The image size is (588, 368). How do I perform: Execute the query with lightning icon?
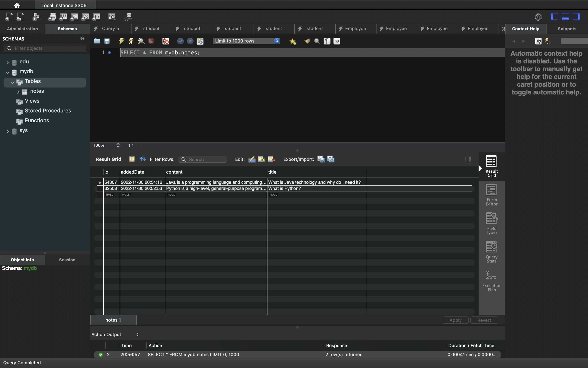(121, 41)
